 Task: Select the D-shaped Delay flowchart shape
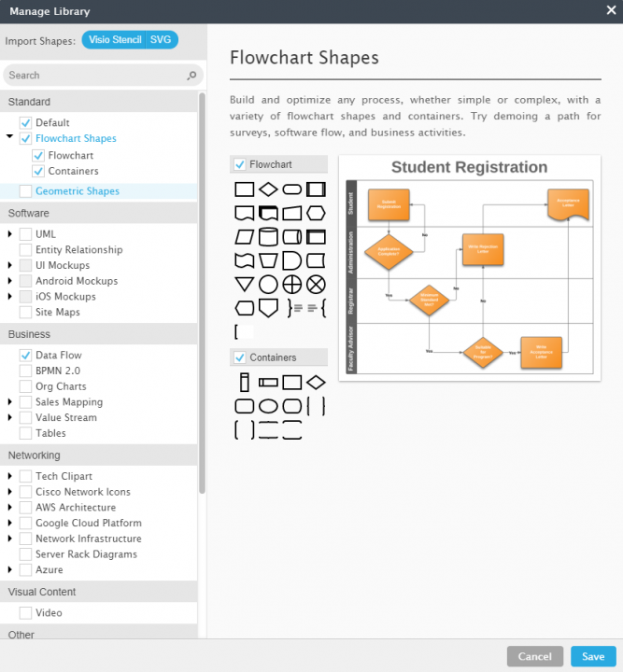coord(292,260)
